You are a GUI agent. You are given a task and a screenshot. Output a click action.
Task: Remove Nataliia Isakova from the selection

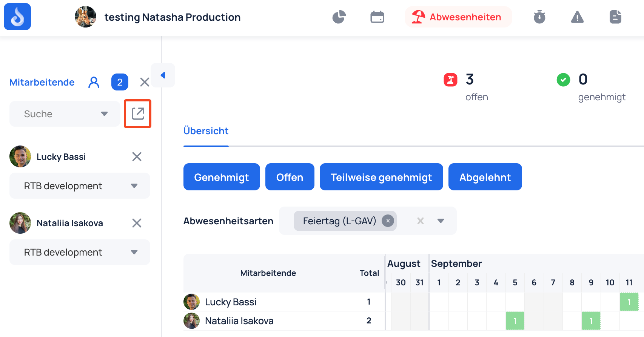137,223
